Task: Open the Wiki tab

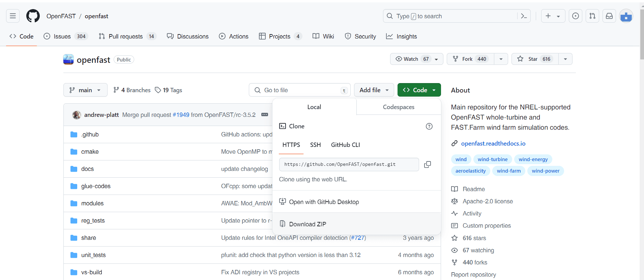Action: (x=323, y=36)
